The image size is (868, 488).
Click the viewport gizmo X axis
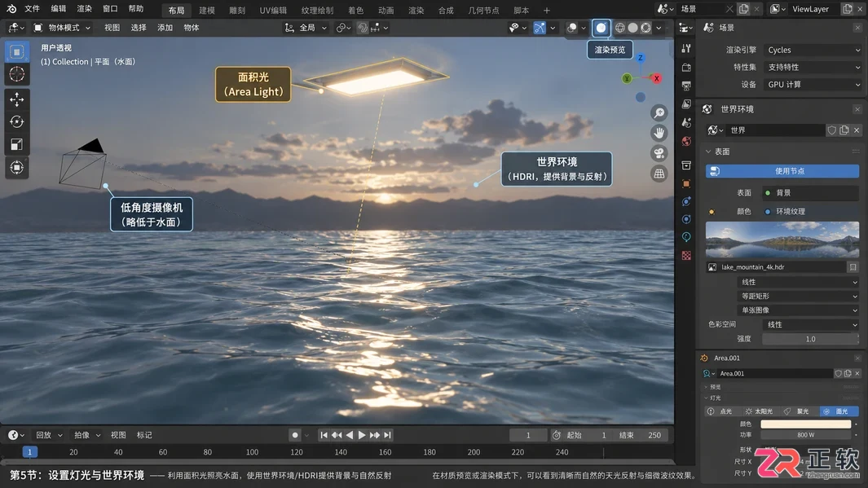657,78
